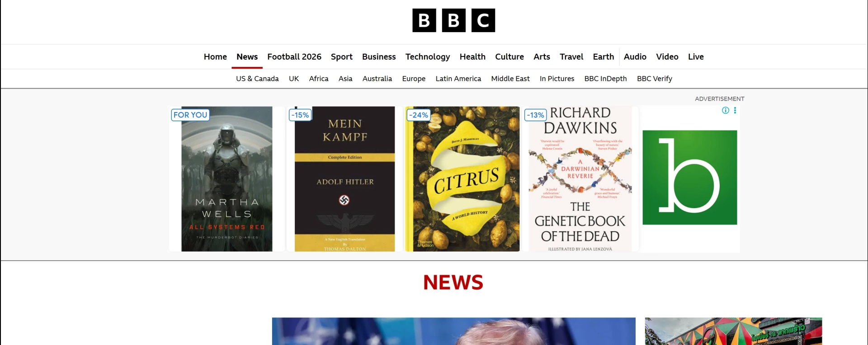The width and height of the screenshot is (868, 345).
Task: Click the -13% discount badge
Action: point(536,115)
